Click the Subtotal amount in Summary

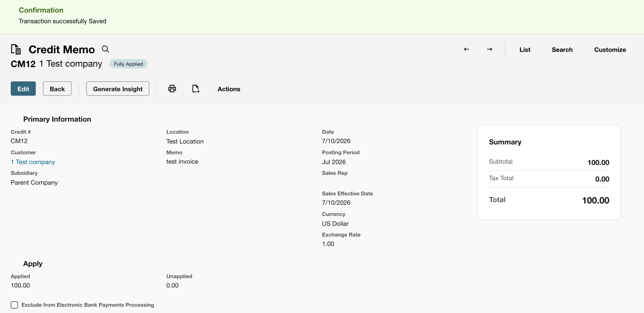598,163
